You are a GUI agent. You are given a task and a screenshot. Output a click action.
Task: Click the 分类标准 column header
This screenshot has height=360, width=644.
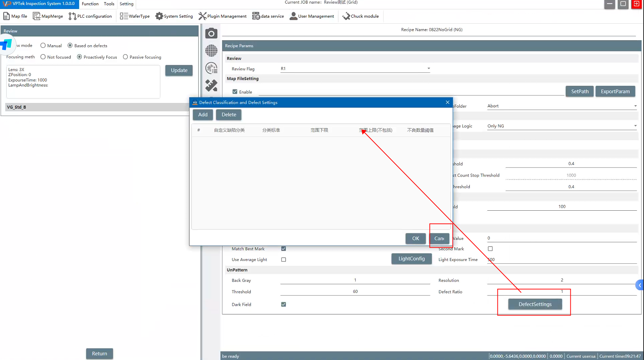point(271,130)
